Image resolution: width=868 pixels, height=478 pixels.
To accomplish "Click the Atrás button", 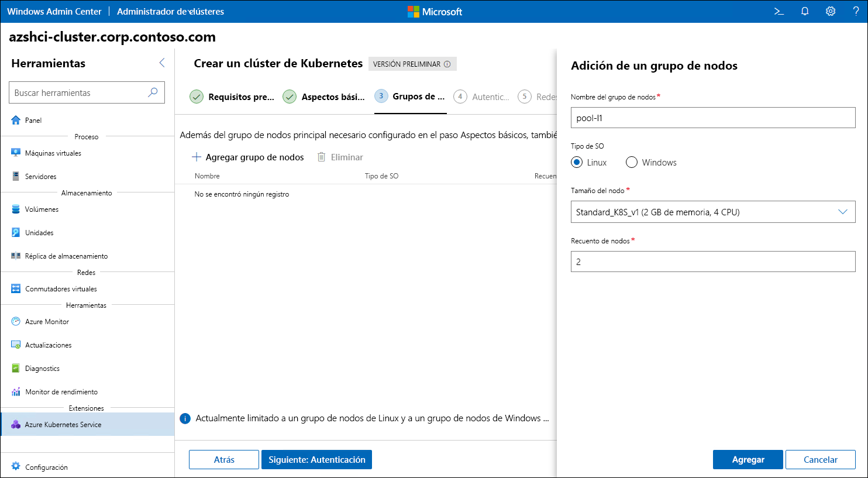I will click(224, 459).
